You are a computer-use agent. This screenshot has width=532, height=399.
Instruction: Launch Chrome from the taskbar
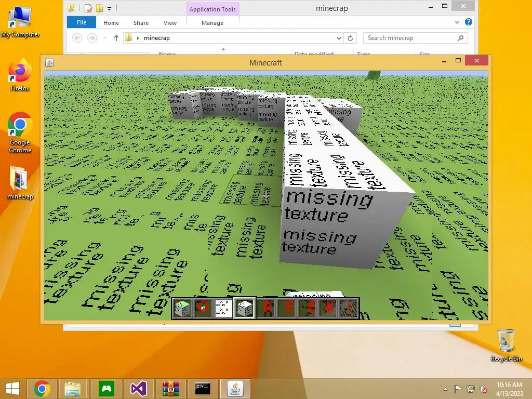click(x=42, y=389)
